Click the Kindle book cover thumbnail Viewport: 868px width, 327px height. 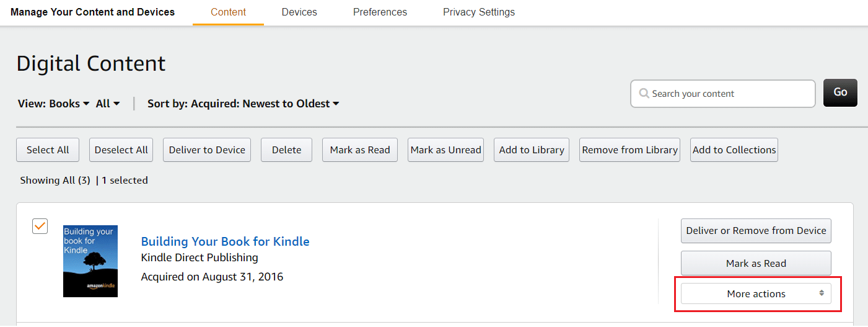[x=90, y=261]
